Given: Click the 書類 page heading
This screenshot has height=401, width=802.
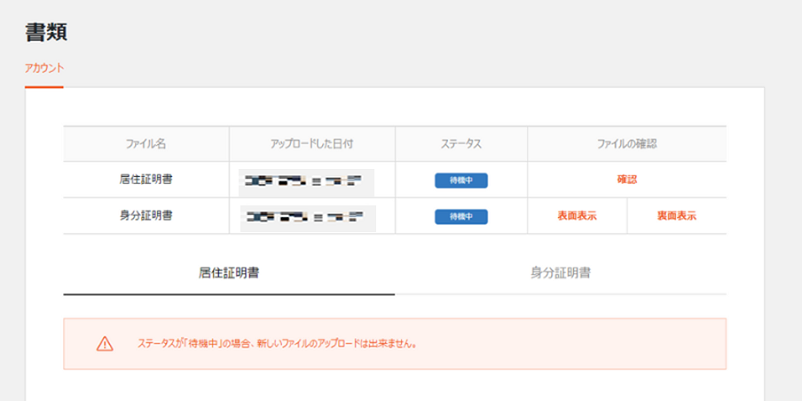Looking at the screenshot, I should point(46,33).
